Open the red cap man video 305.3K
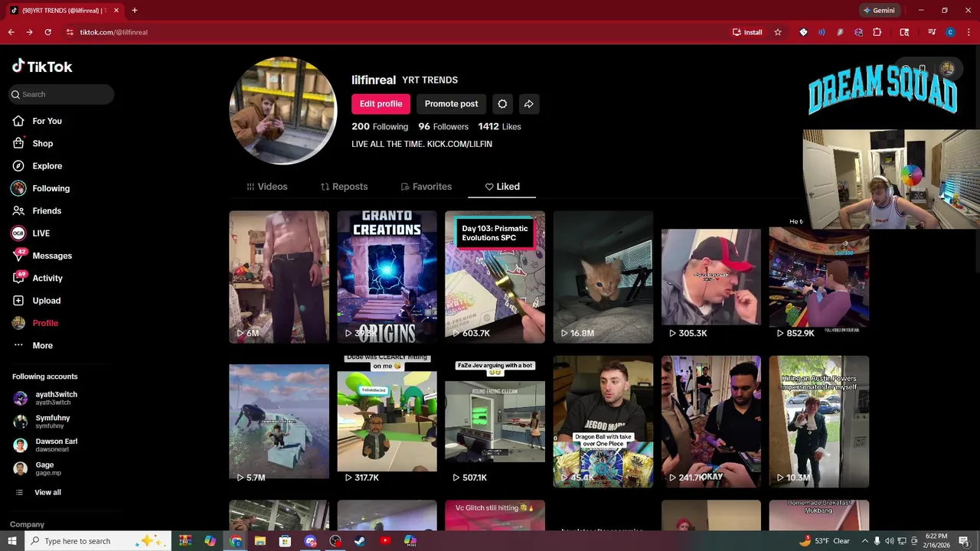Screen dimensions: 980x551 pos(711,277)
